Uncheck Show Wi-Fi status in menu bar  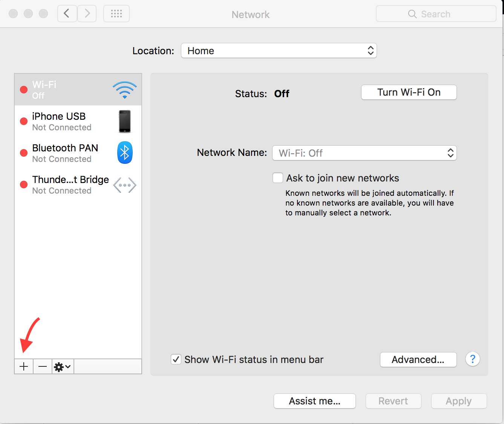point(176,359)
